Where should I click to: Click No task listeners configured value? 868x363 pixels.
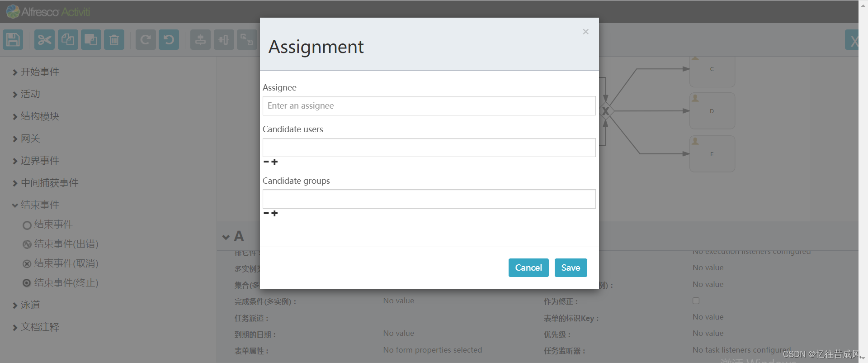tap(742, 350)
